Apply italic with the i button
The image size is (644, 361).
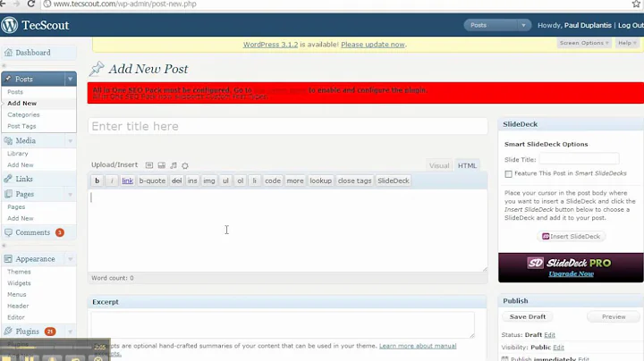(x=112, y=180)
